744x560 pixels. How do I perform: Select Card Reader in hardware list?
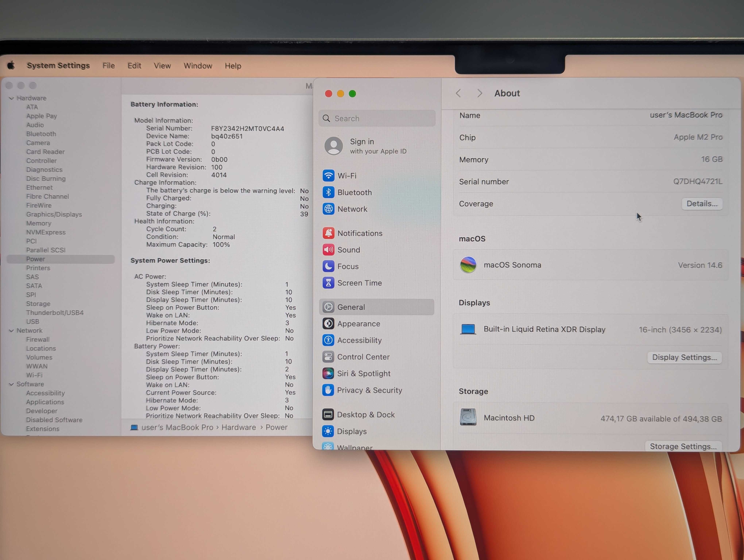[45, 152]
